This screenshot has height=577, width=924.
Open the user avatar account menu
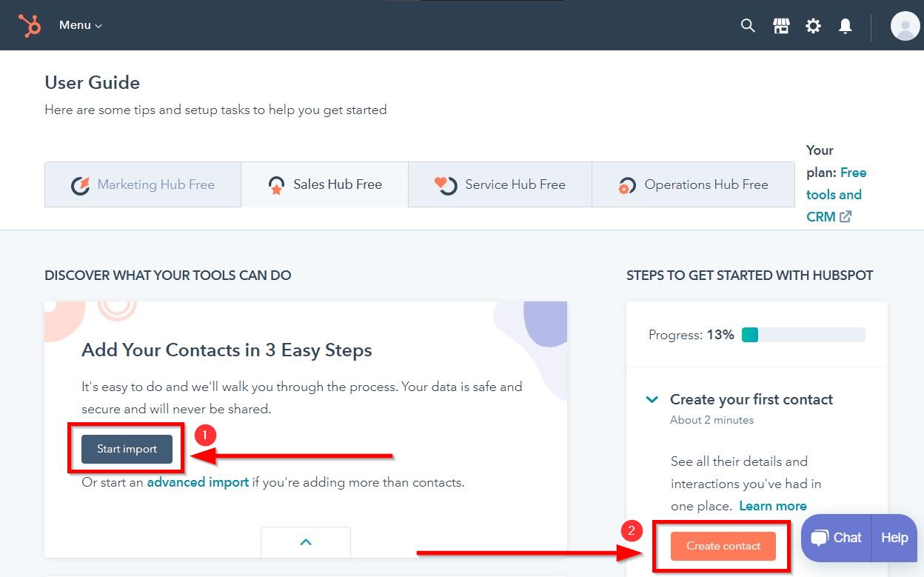pos(904,26)
